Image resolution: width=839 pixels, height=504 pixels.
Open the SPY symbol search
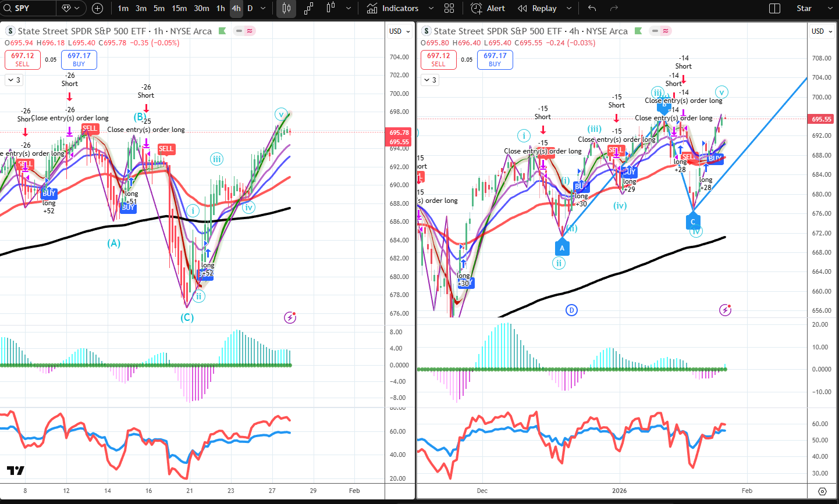[28, 8]
